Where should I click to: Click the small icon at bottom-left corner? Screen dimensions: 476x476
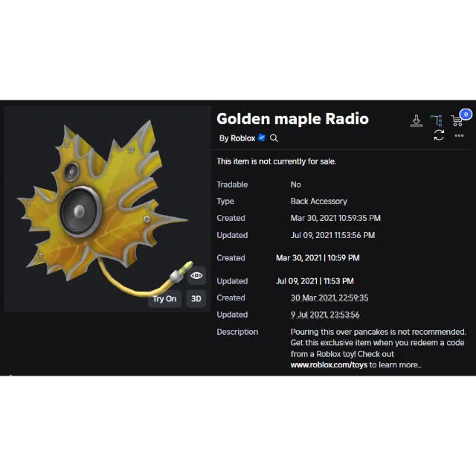pyautogui.click(x=9, y=378)
